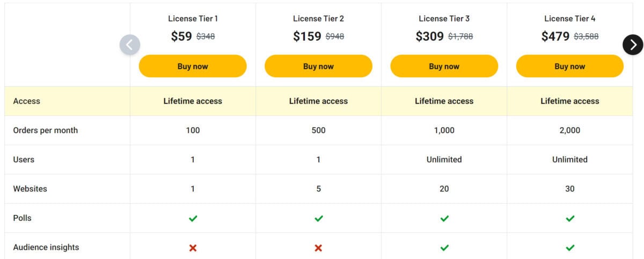Click the previous arrow carousel button

130,45
